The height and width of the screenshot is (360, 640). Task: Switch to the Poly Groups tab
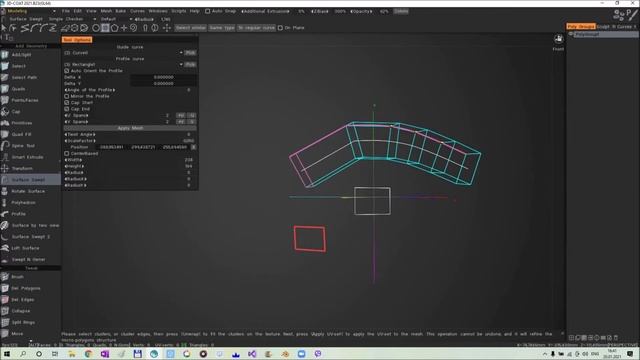(580, 27)
